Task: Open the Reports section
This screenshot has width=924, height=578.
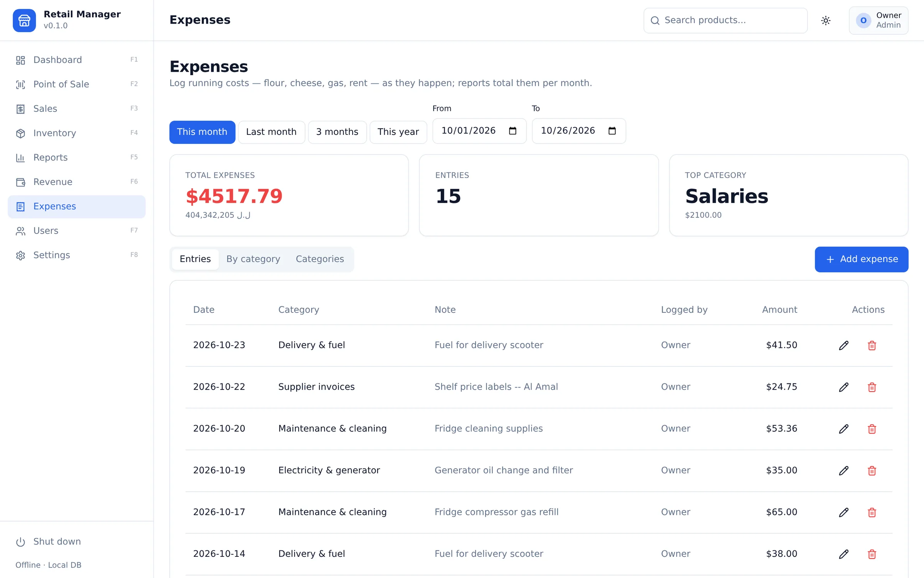Action: pyautogui.click(x=77, y=158)
